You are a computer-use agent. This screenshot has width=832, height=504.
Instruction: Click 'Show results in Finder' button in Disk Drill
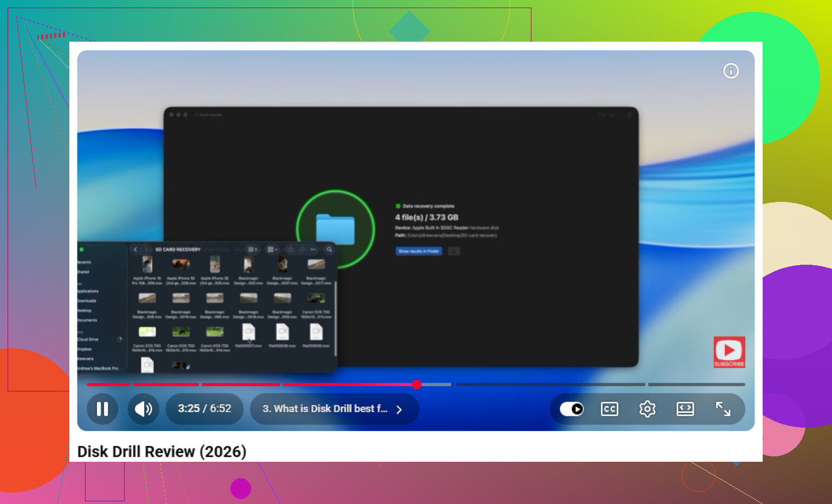[x=419, y=251]
